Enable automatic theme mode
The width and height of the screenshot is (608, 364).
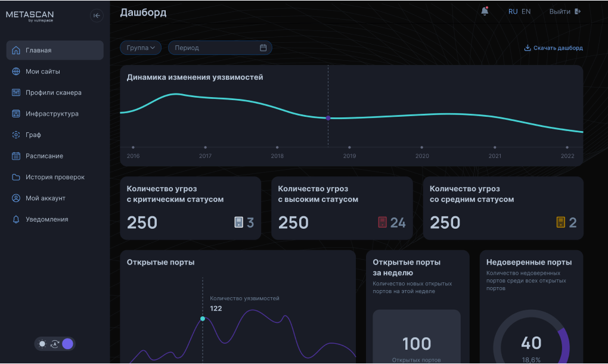point(55,344)
